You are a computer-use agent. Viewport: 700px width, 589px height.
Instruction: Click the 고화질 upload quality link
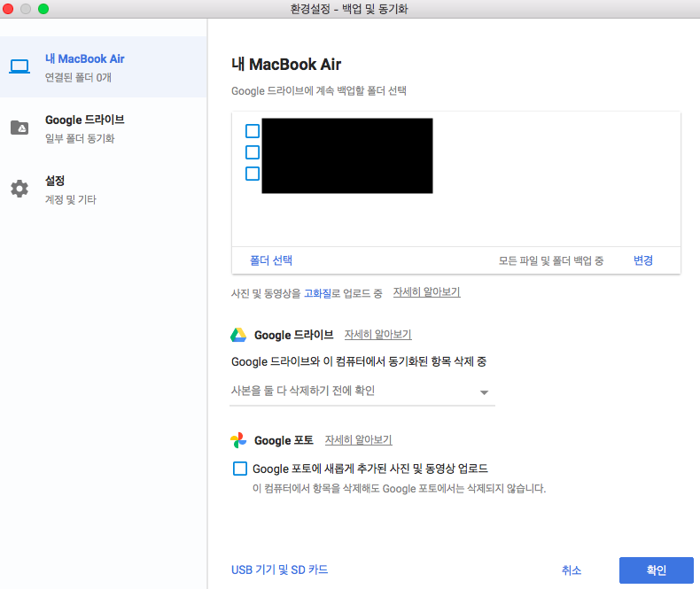(317, 293)
